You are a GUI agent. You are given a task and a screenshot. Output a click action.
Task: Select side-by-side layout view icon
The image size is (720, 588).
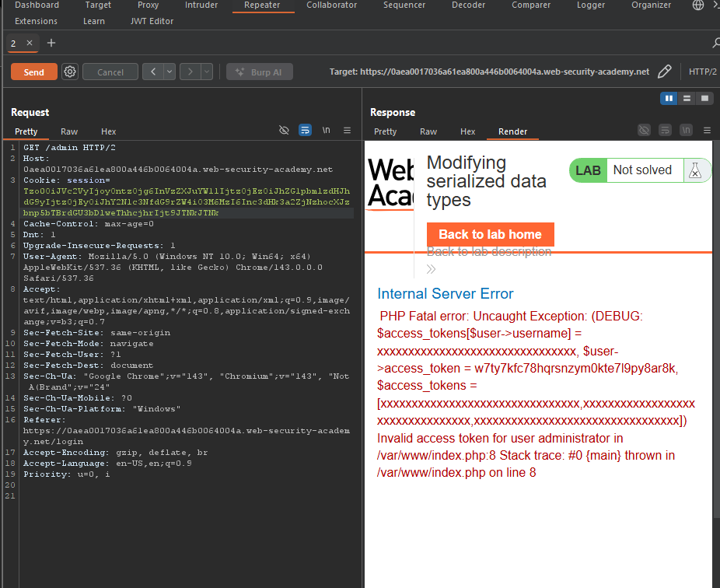click(669, 98)
